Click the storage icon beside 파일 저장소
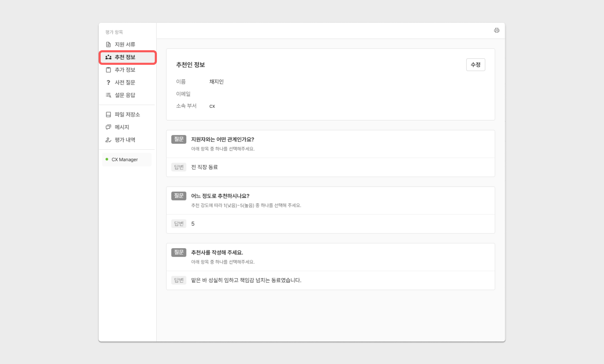Image resolution: width=604 pixels, height=364 pixels. click(x=108, y=115)
